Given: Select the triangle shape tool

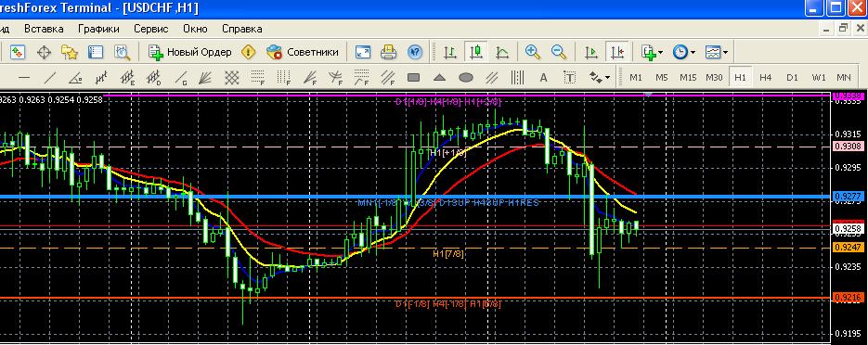Looking at the screenshot, I should point(439,77).
